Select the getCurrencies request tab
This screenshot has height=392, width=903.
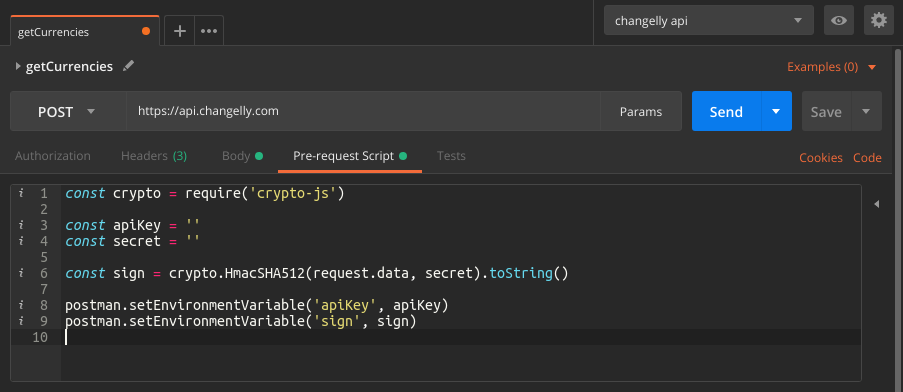pos(85,32)
